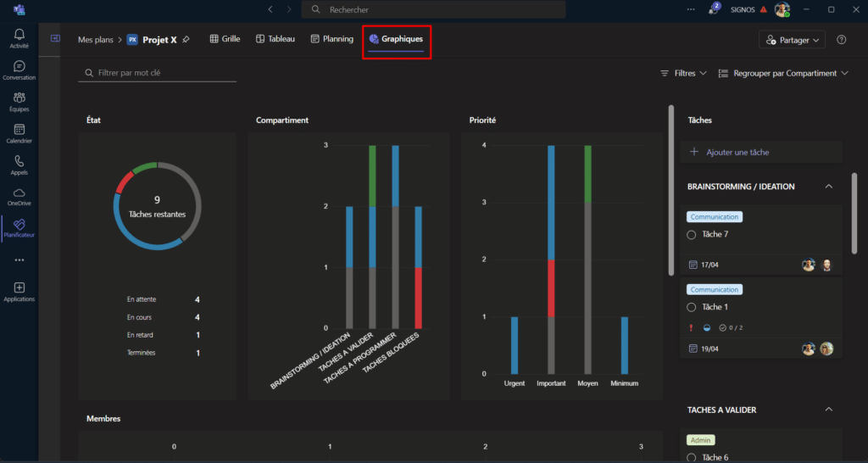Click the pin icon next to Projet X

coord(186,39)
